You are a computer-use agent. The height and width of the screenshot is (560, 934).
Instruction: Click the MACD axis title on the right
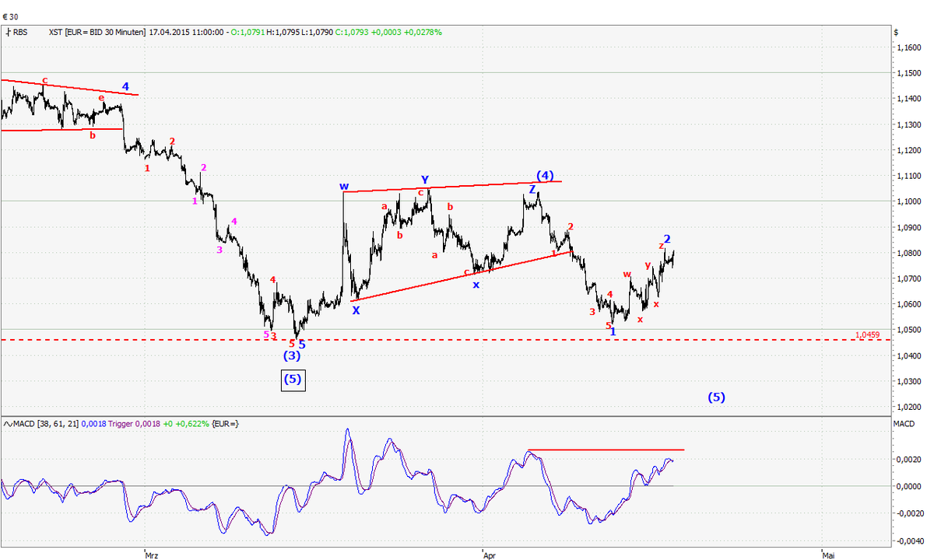[902, 422]
